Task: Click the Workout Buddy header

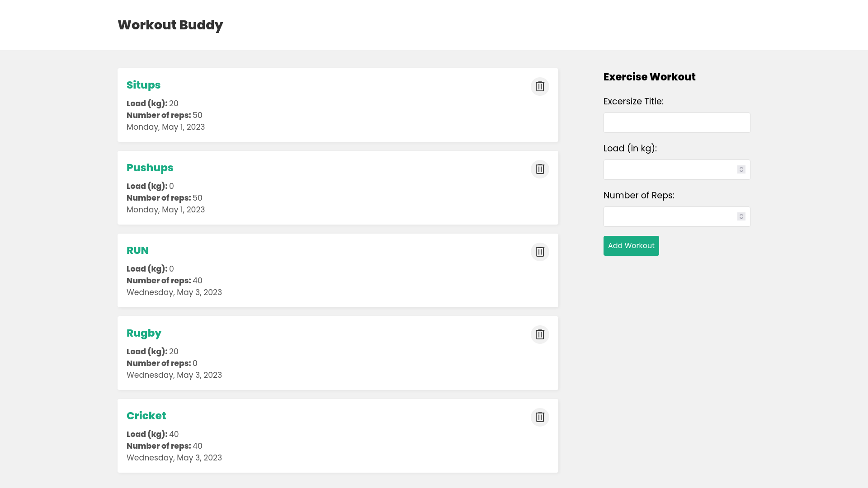Action: (170, 25)
